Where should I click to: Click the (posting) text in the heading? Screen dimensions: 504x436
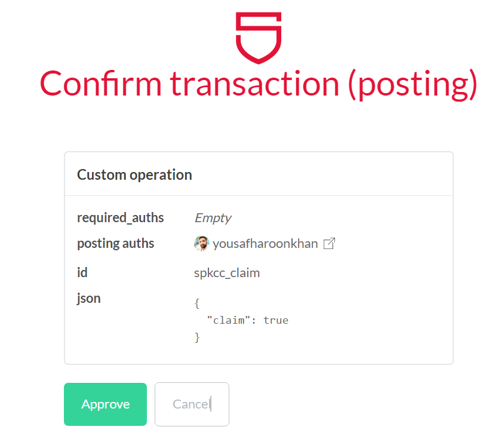413,84
